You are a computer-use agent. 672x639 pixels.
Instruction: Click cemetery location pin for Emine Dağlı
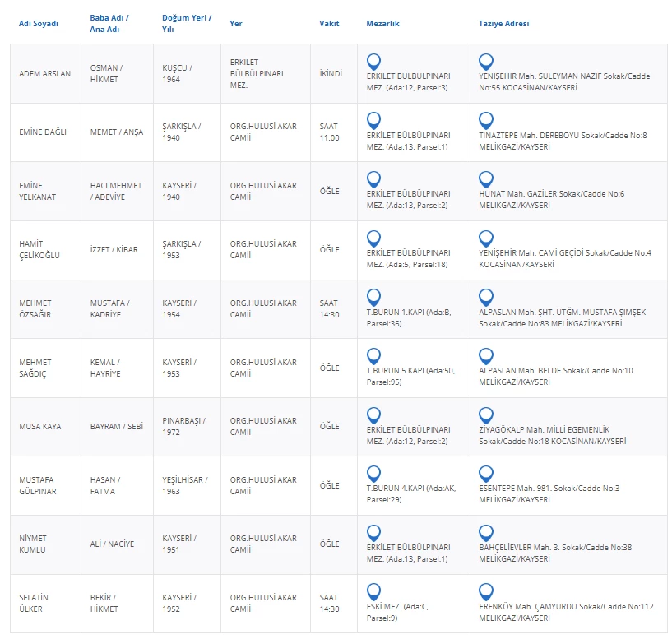click(373, 120)
